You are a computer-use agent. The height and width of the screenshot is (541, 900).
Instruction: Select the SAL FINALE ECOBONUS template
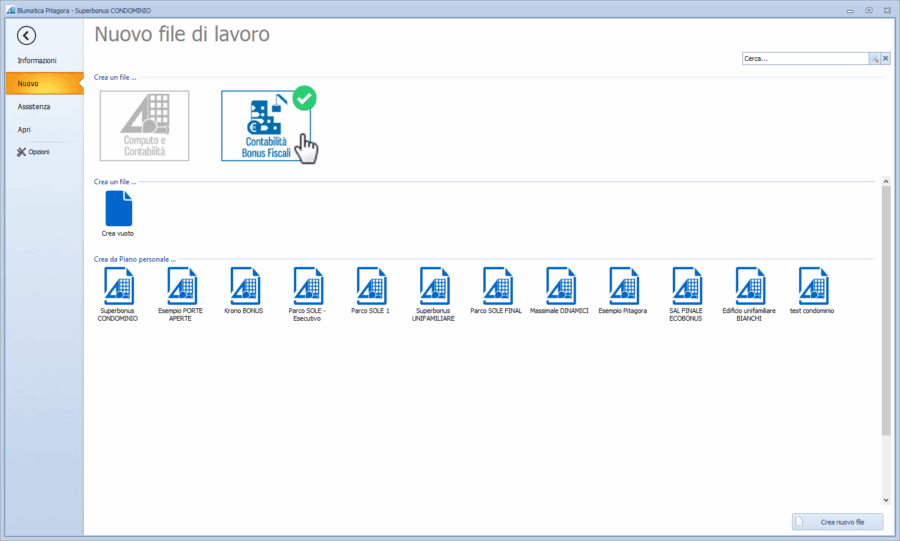pos(686,294)
